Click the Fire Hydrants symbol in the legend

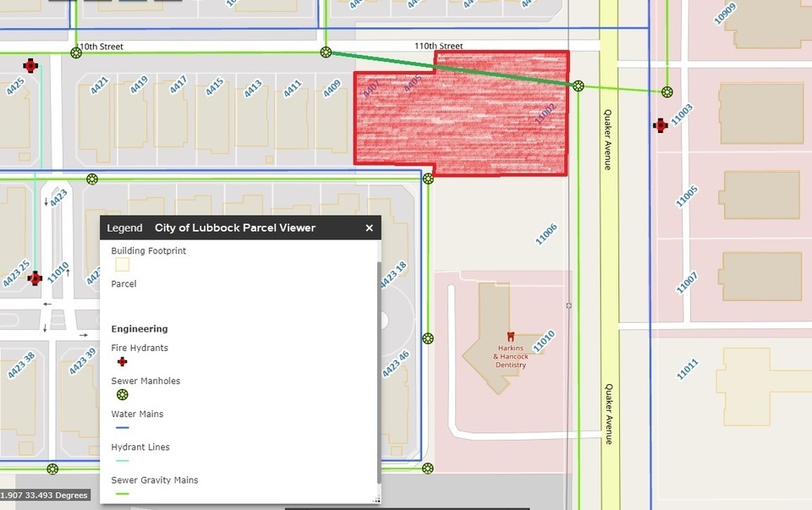pyautogui.click(x=123, y=362)
